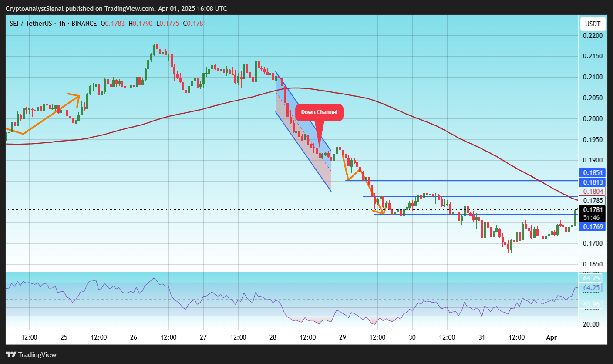Click the blue 0.1851 price label

pos(593,173)
